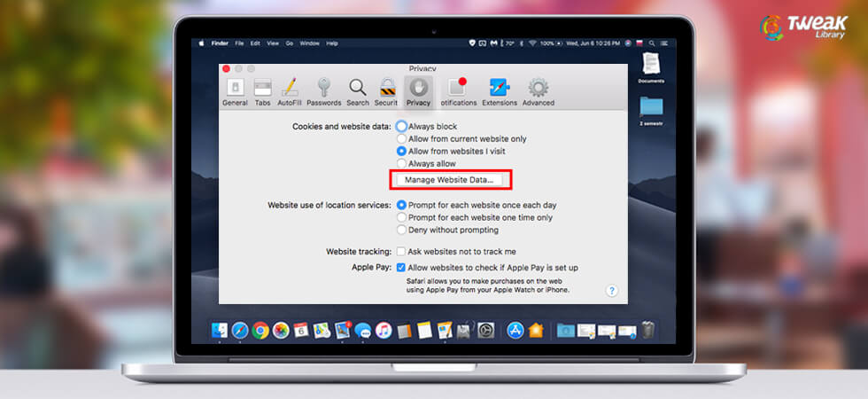
Task: Open the help question mark button
Action: tap(611, 291)
